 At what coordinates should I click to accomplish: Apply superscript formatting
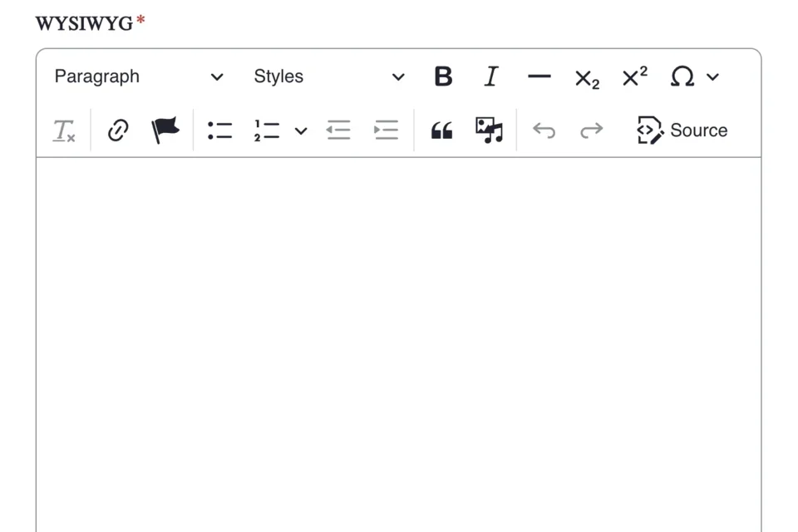coord(635,76)
